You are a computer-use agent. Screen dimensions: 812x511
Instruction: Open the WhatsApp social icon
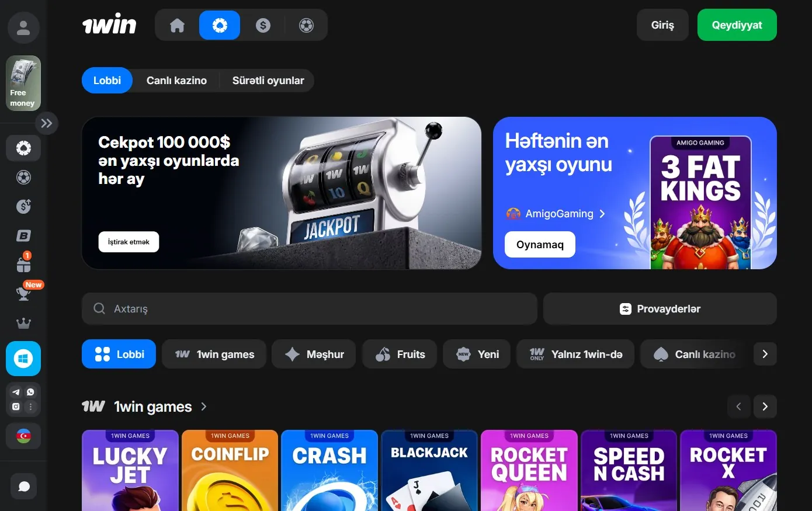[30, 392]
